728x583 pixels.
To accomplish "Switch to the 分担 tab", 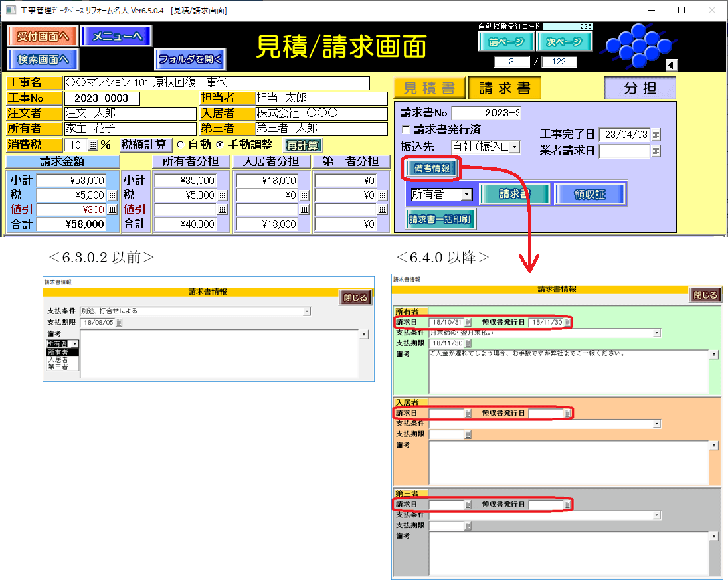I will 639,88.
